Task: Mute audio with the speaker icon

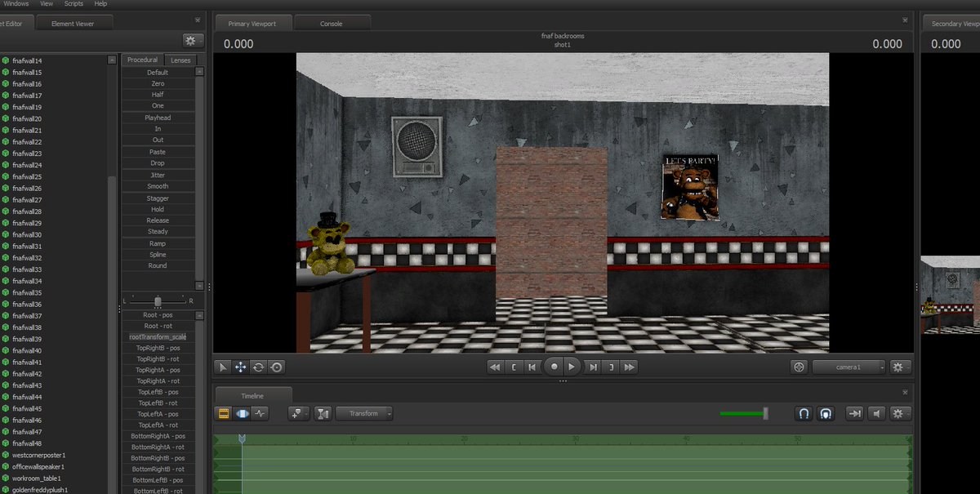Action: 877,413
